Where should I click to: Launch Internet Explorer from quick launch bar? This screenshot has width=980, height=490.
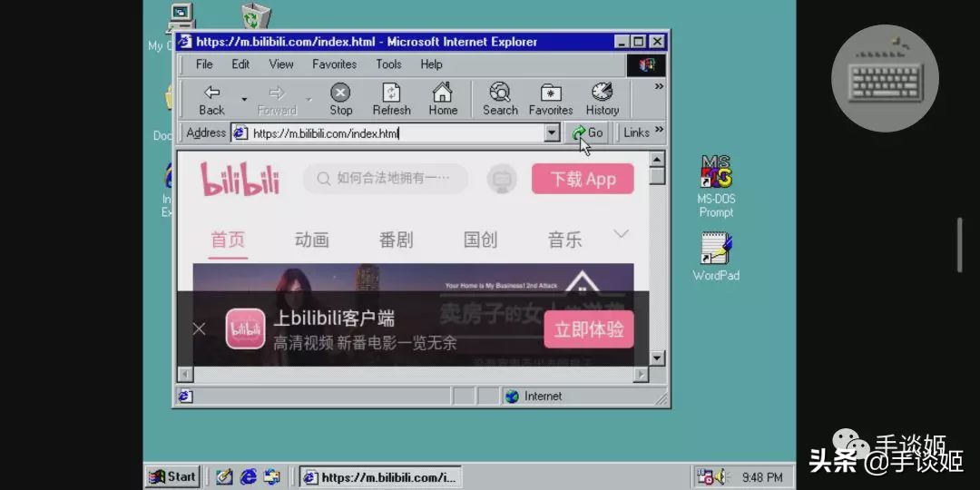point(248,477)
